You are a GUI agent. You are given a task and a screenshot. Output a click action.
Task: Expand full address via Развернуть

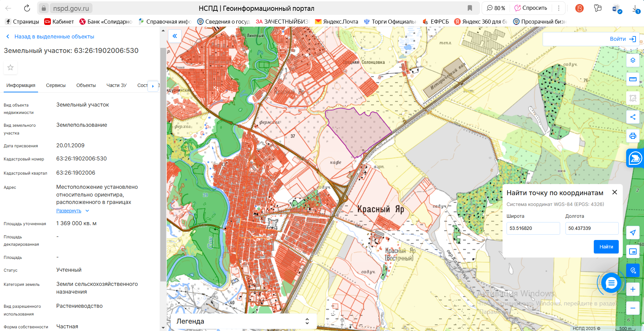(x=69, y=211)
